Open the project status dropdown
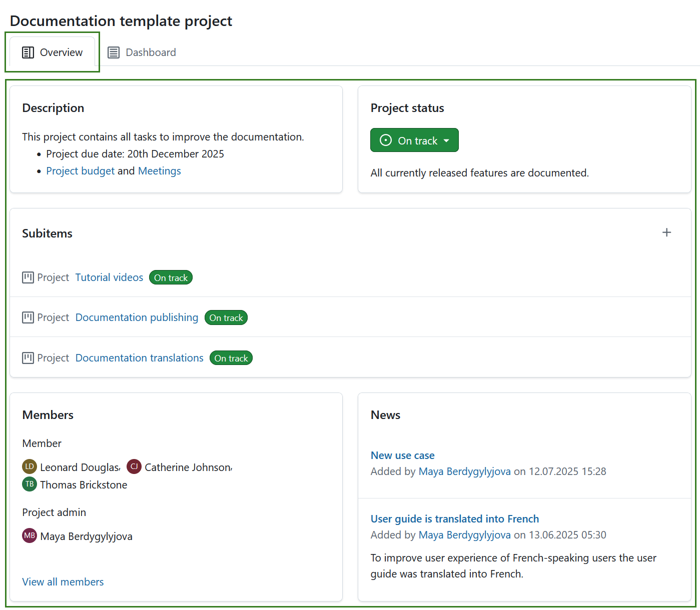The image size is (700, 610). tap(414, 140)
